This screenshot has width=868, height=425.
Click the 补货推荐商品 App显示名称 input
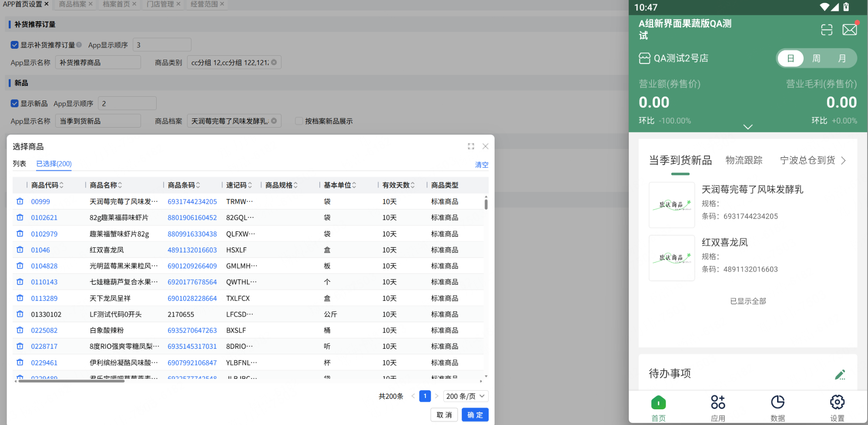(x=98, y=62)
